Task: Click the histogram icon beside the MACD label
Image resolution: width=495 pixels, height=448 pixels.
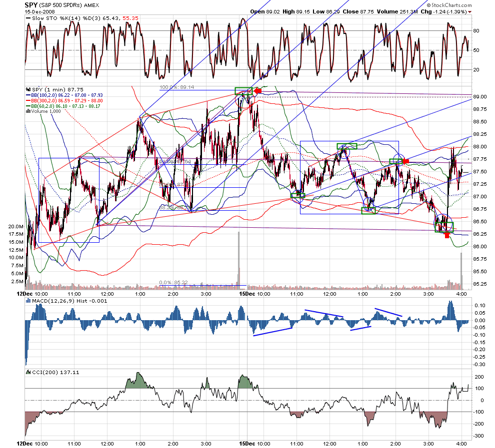Action: (28, 301)
